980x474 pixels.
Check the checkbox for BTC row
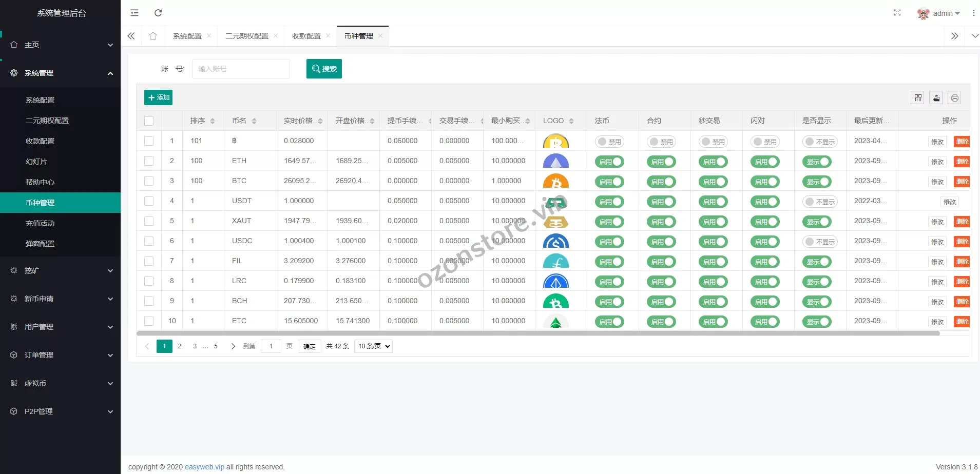pos(149,181)
